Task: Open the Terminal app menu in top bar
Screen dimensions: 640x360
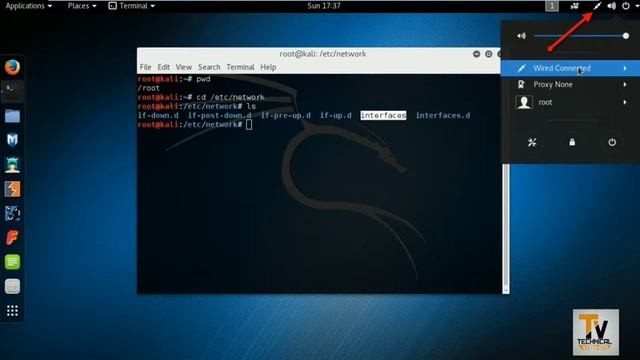Action: click(131, 6)
